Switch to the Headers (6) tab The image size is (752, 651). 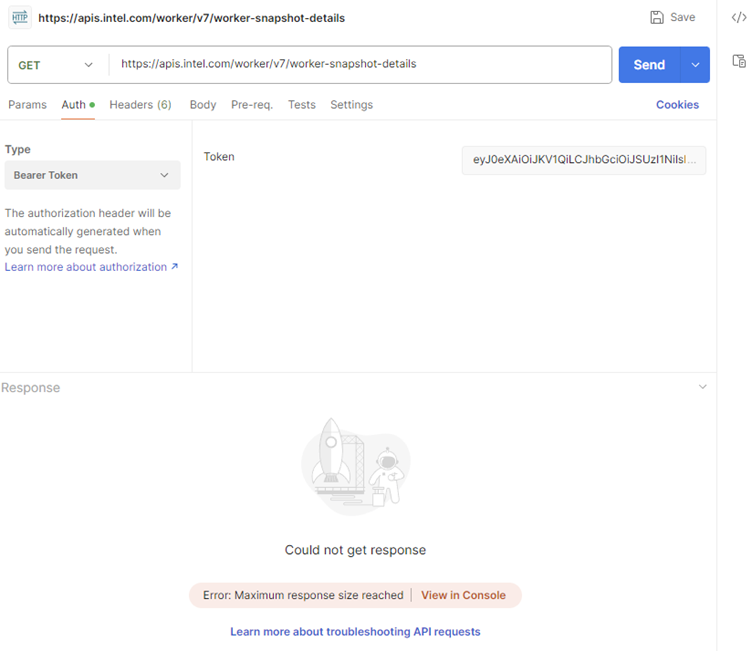click(140, 105)
